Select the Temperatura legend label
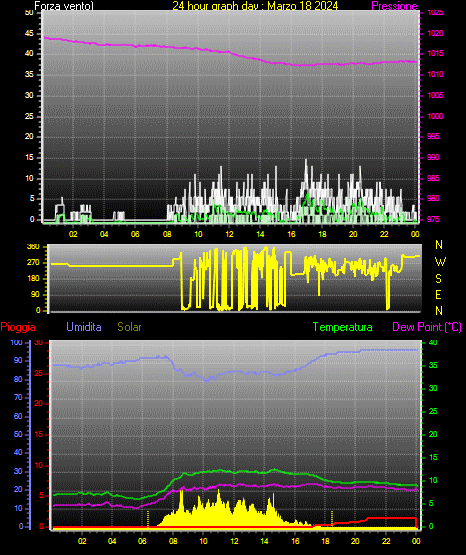 [342, 327]
